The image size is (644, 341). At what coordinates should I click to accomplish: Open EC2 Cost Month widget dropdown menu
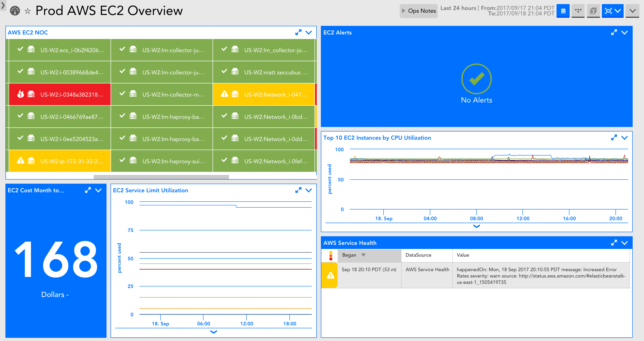pos(99,190)
